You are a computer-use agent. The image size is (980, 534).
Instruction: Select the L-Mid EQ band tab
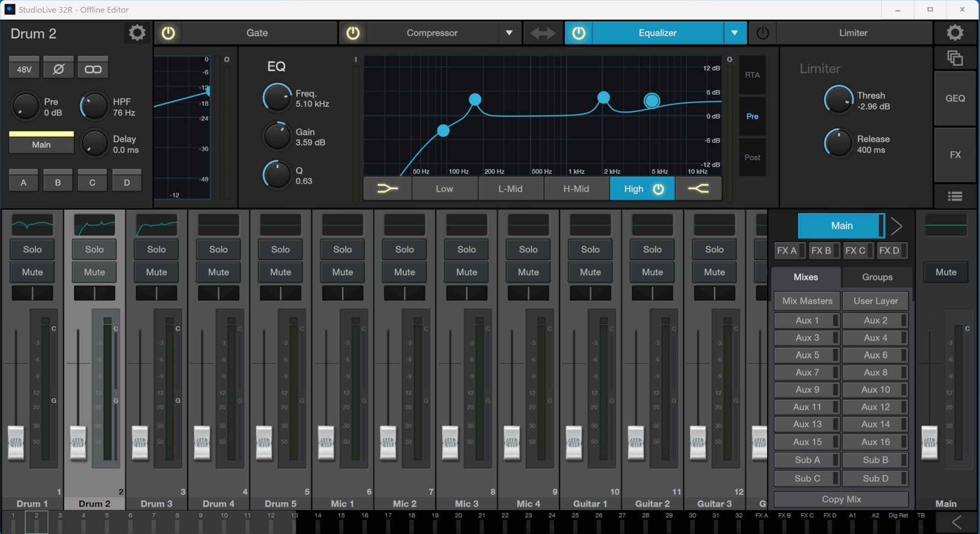click(x=510, y=189)
